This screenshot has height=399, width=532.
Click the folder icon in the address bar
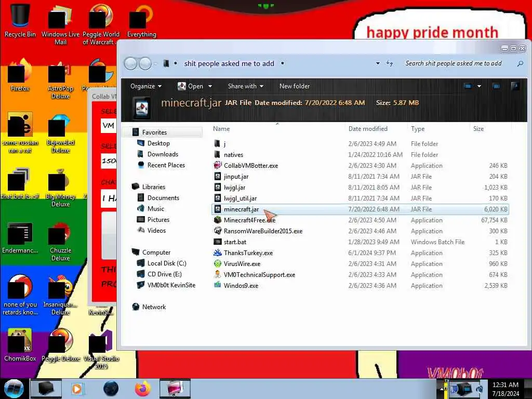pos(166,63)
